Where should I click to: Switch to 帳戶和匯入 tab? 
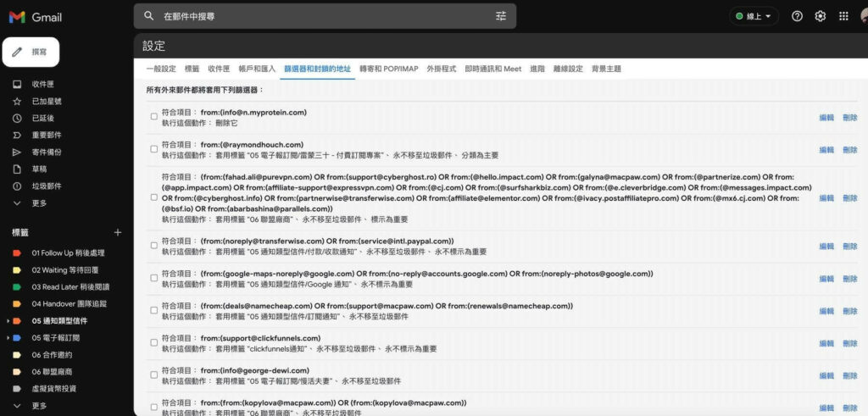tap(257, 69)
